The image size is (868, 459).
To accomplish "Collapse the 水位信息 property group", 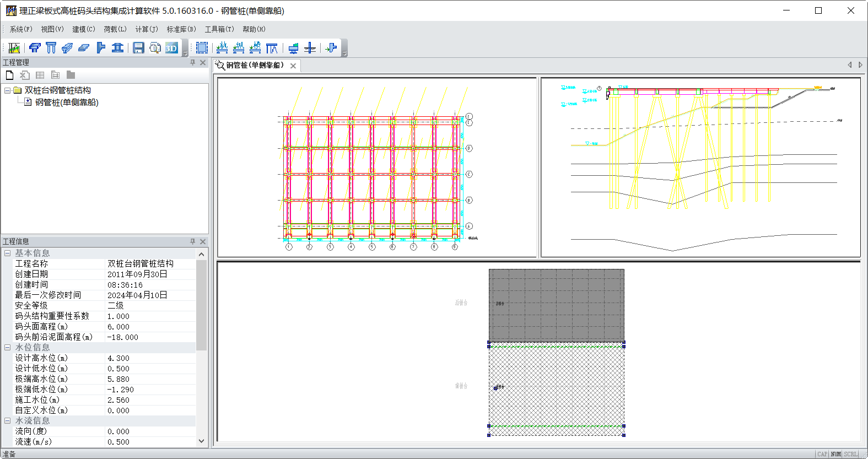I will point(7,347).
